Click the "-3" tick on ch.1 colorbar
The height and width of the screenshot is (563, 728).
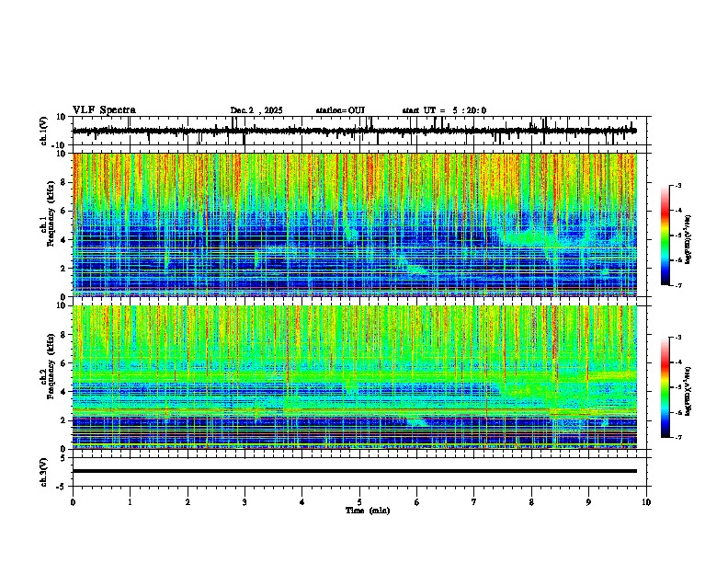click(677, 186)
